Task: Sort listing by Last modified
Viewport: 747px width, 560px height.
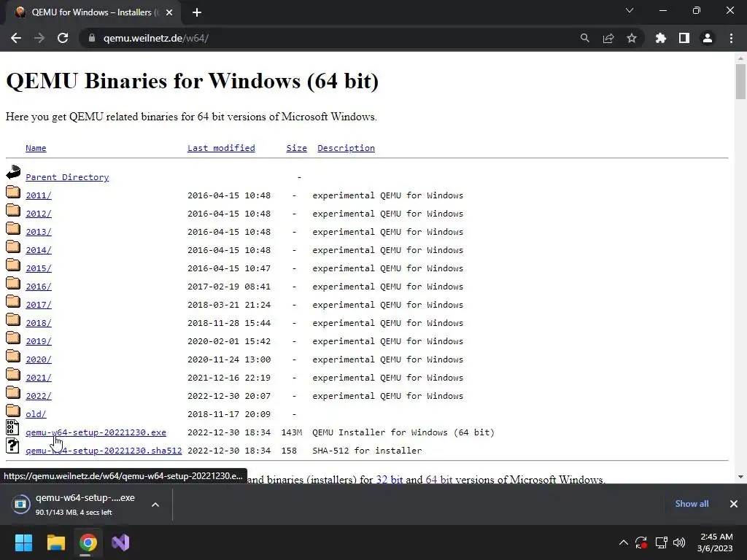Action: click(221, 148)
